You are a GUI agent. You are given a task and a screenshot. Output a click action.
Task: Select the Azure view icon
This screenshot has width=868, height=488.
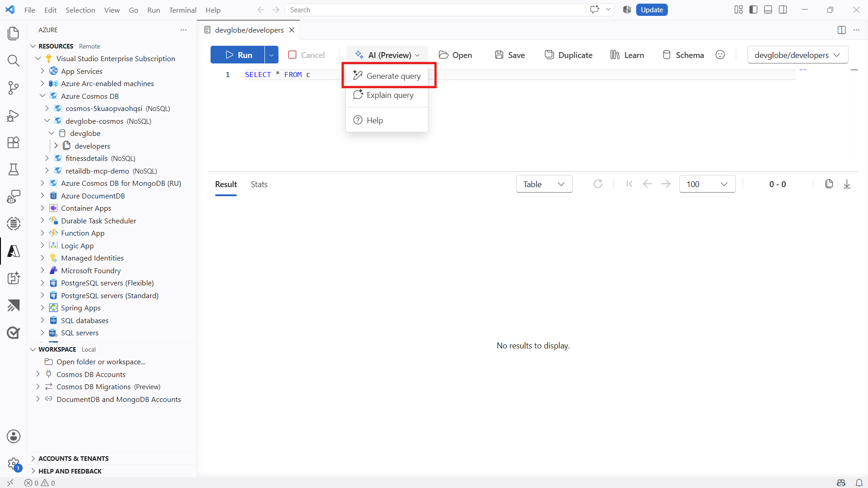[14, 251]
